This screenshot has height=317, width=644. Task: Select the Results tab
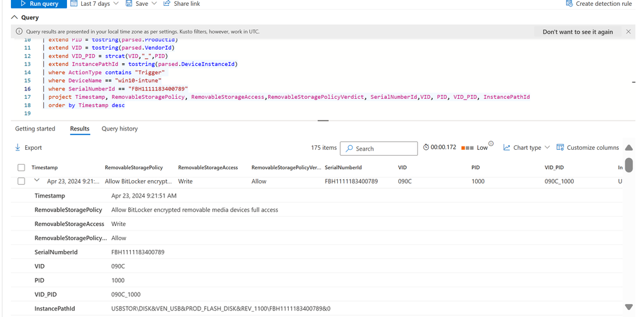tap(80, 128)
